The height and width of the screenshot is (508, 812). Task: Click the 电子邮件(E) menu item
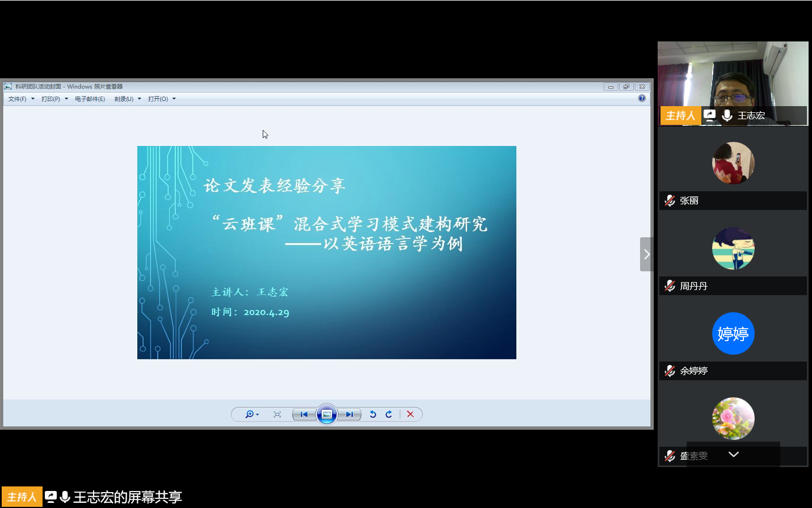[x=90, y=99]
